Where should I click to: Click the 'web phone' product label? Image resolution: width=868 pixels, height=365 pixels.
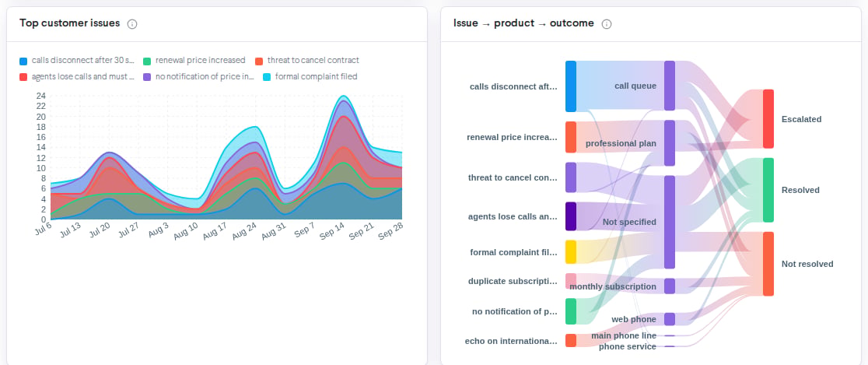click(x=634, y=320)
